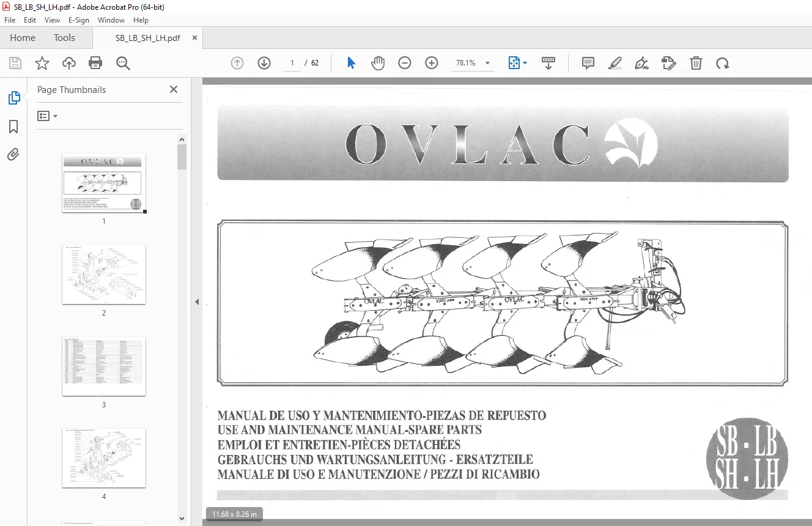This screenshot has height=526, width=812.
Task: Add bookmark with the star icon
Action: [x=42, y=63]
